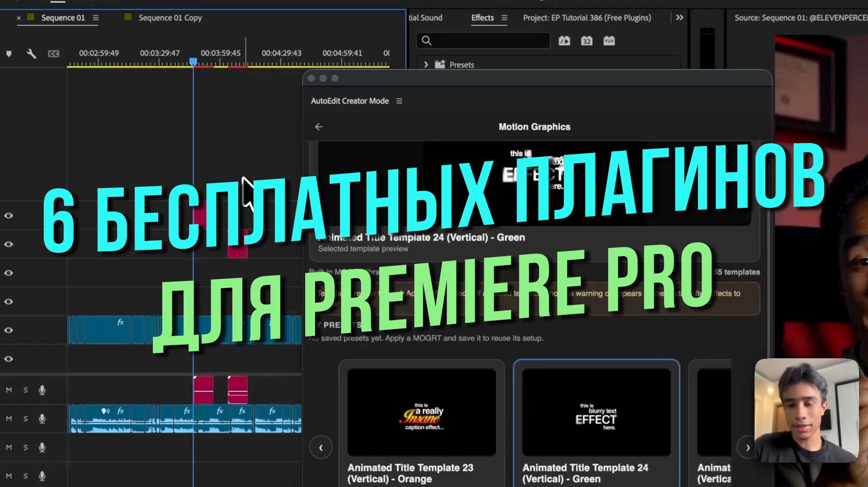Open the Source: Sequence 01 monitor tab
The height and width of the screenshot is (487, 868).
801,18
